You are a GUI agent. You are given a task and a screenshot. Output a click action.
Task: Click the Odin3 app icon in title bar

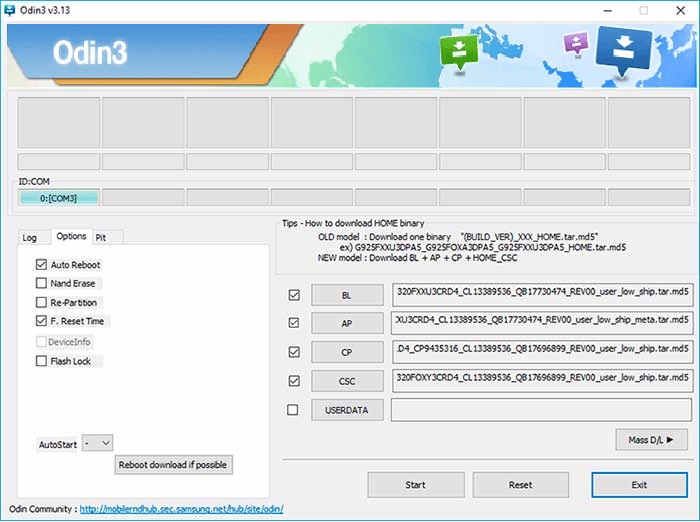pos(9,10)
